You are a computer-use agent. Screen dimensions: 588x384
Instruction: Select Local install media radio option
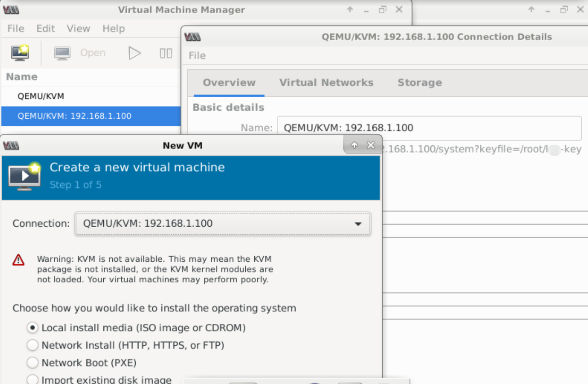(x=32, y=328)
